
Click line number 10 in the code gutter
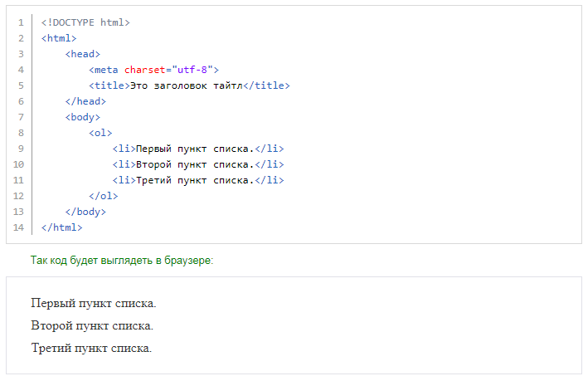click(18, 164)
